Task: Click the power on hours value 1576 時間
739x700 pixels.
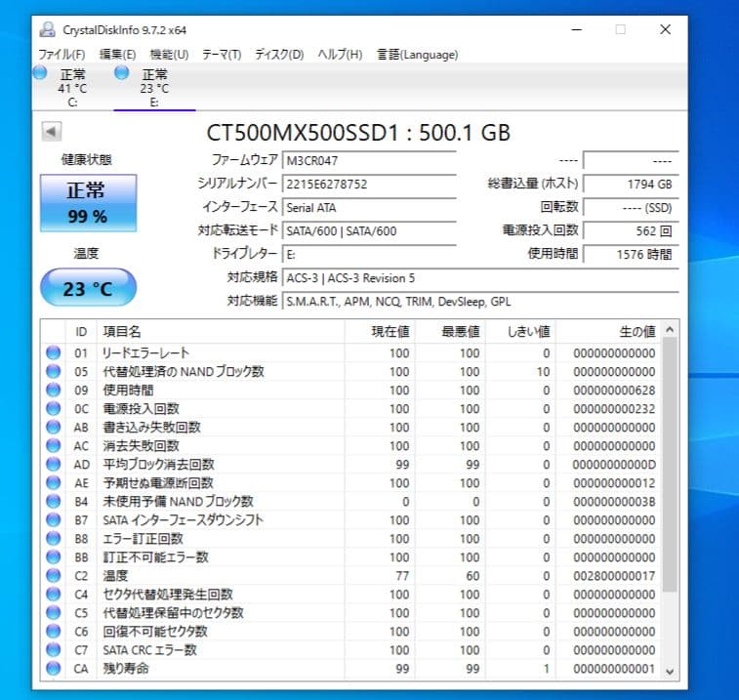Action: [x=631, y=255]
